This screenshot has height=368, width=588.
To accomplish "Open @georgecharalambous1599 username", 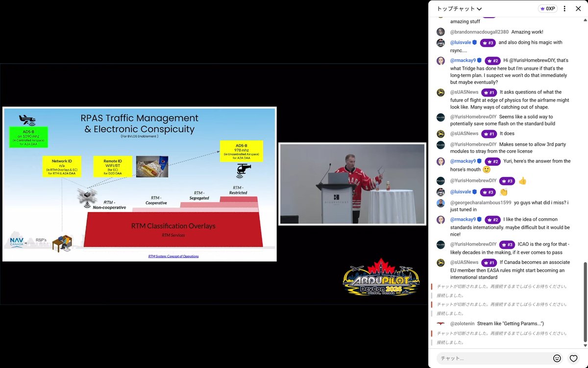I will tap(481, 202).
